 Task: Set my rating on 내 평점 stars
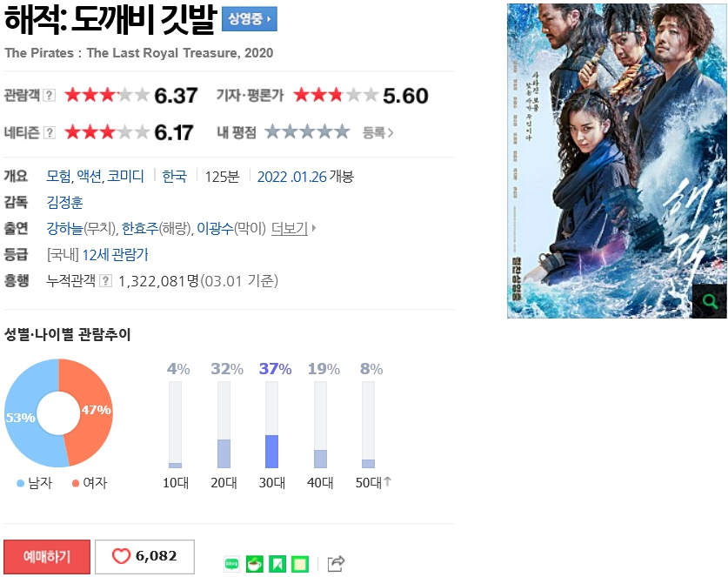tap(307, 132)
